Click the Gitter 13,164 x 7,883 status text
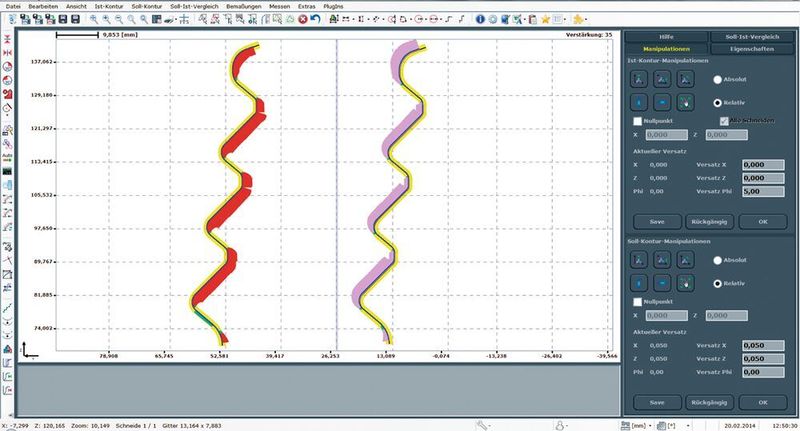This screenshot has width=800, height=431. tap(192, 425)
